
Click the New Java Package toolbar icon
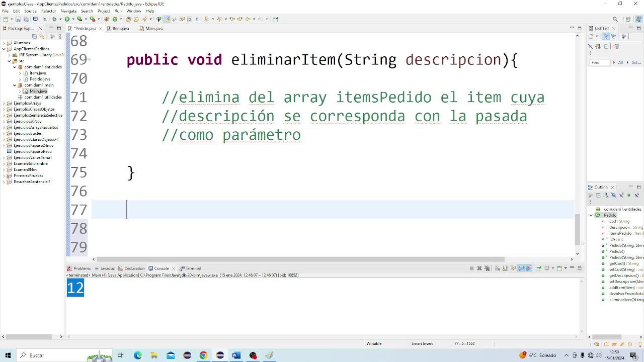(107, 19)
